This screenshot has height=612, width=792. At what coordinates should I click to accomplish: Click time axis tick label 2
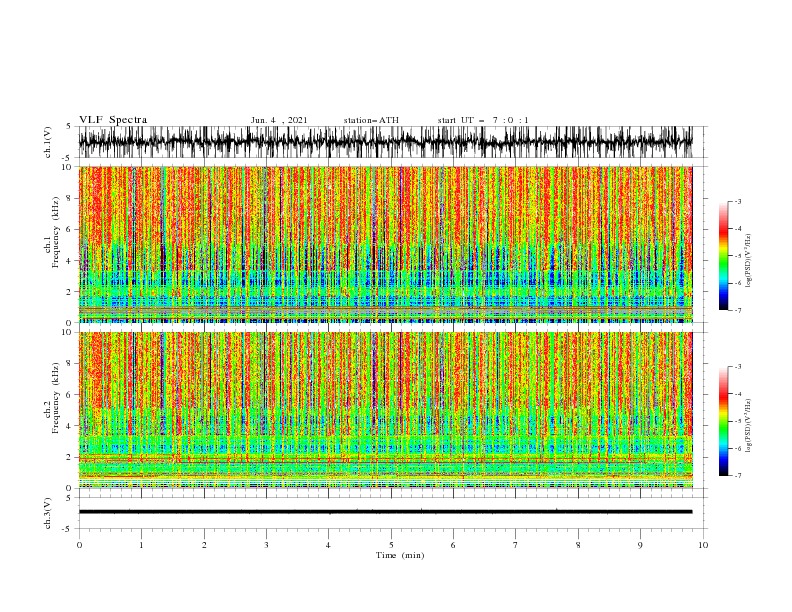point(204,545)
